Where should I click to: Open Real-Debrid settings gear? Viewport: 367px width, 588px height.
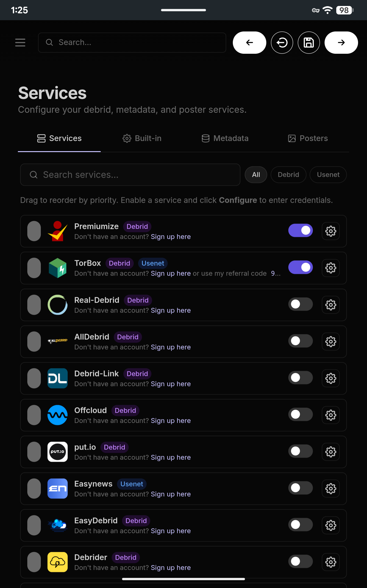click(x=331, y=305)
